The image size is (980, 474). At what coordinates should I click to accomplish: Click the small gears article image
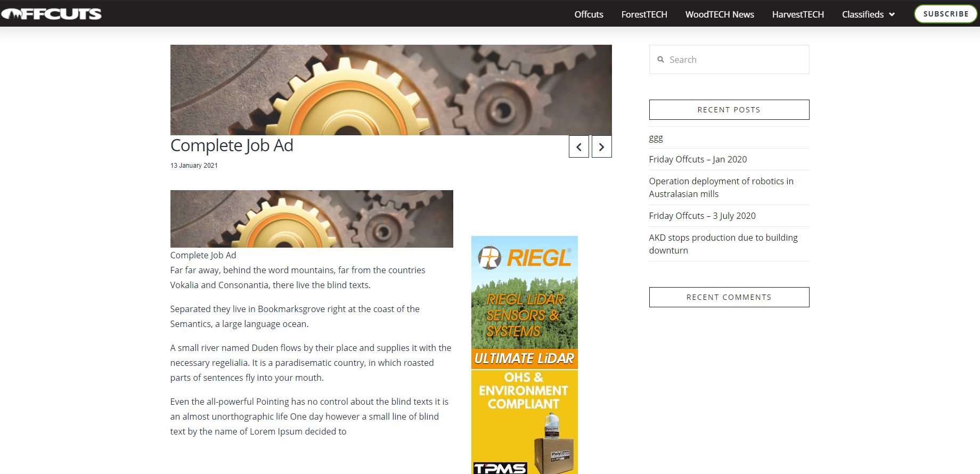312,219
